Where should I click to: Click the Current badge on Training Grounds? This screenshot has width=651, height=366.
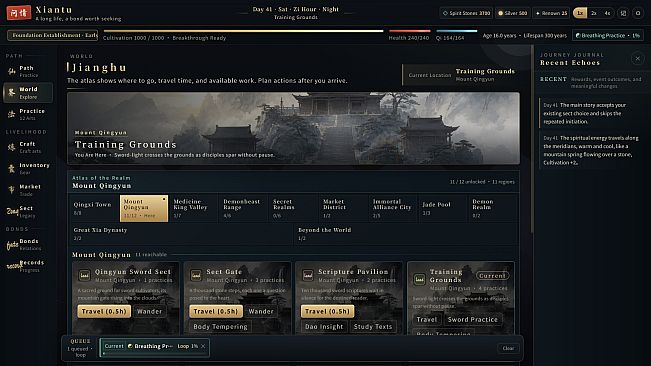pos(492,276)
